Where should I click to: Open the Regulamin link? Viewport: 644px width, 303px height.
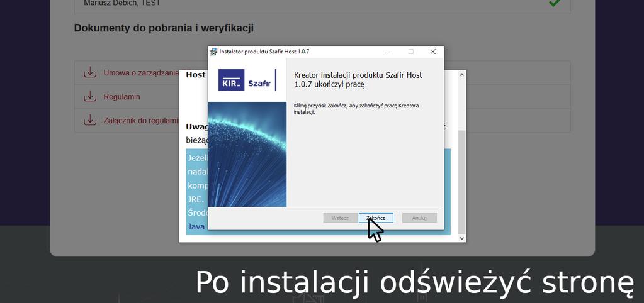pos(121,97)
